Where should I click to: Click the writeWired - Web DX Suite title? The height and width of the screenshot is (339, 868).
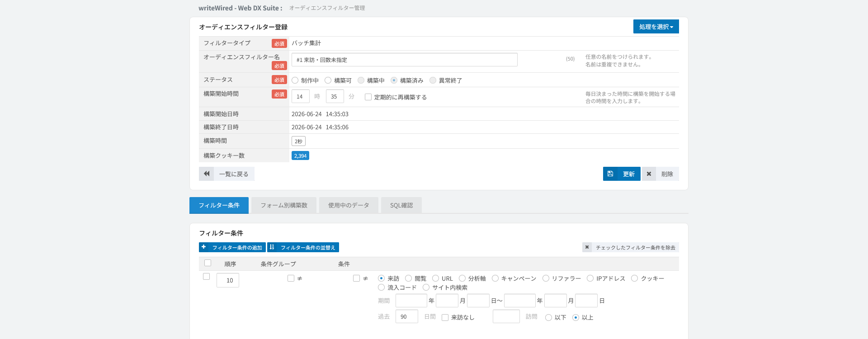click(240, 8)
